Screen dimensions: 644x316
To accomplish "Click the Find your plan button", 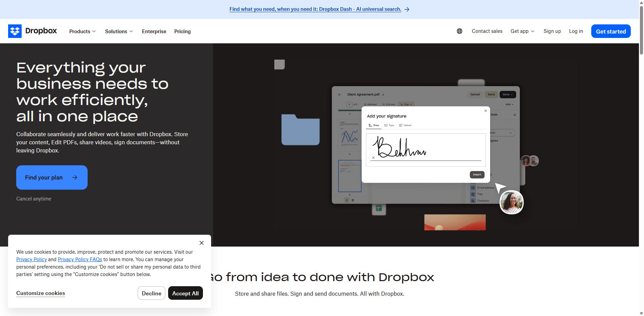I will [x=51, y=177].
